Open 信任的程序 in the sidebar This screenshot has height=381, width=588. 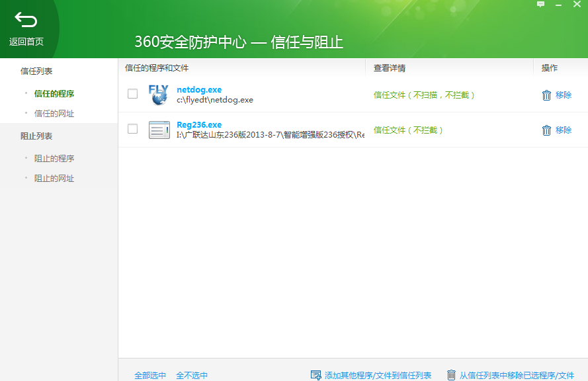tap(54, 94)
